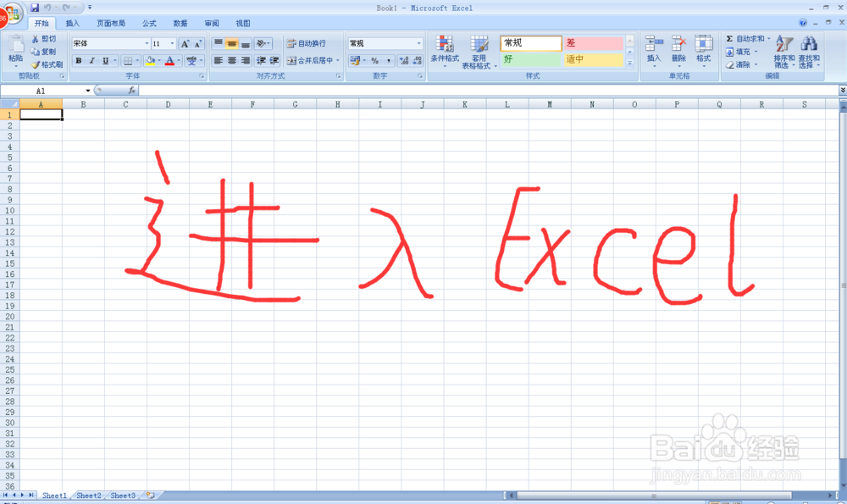Switch to the Insert (插入) ribbon tab

tap(72, 23)
